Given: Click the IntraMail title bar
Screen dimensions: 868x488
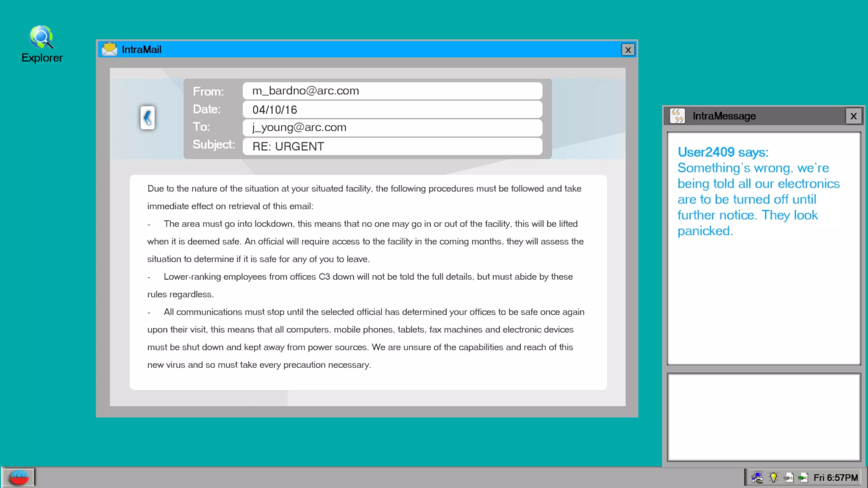Looking at the screenshot, I should tap(371, 49).
